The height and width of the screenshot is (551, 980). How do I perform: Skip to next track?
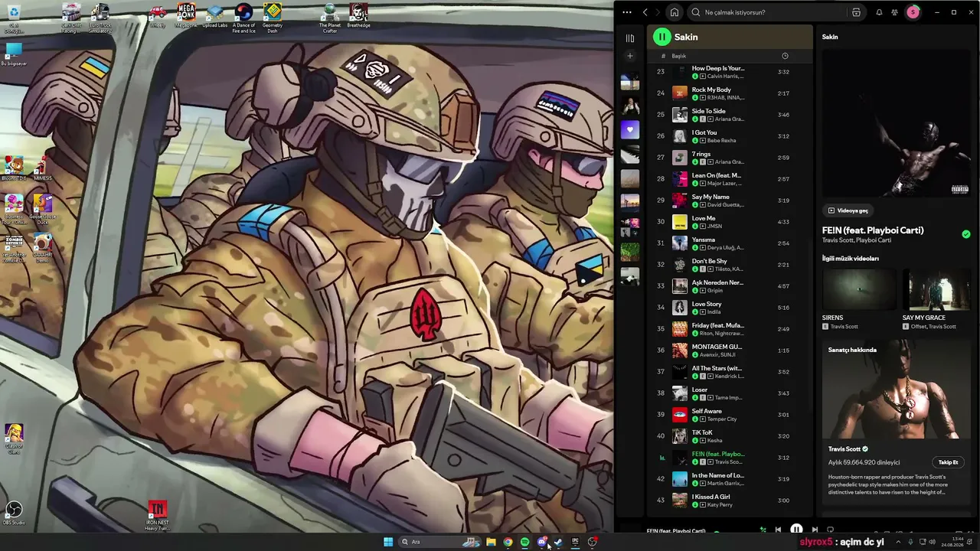point(815,530)
